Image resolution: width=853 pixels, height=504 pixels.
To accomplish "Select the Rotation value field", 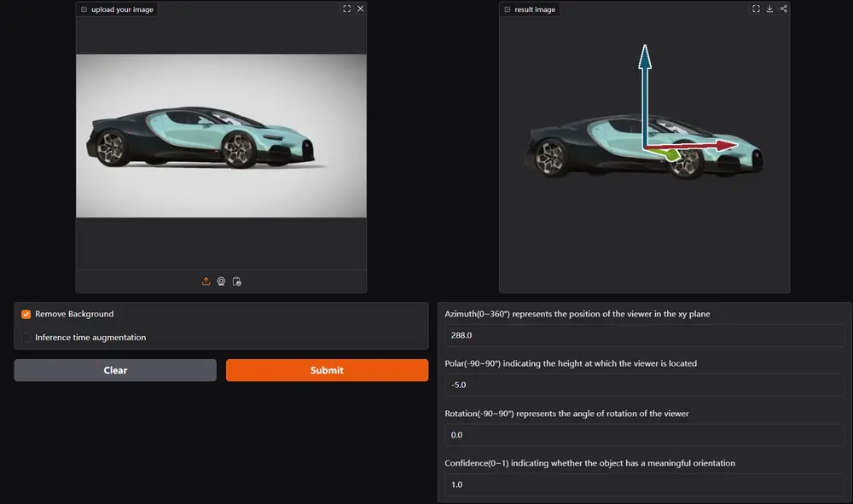I will 644,435.
